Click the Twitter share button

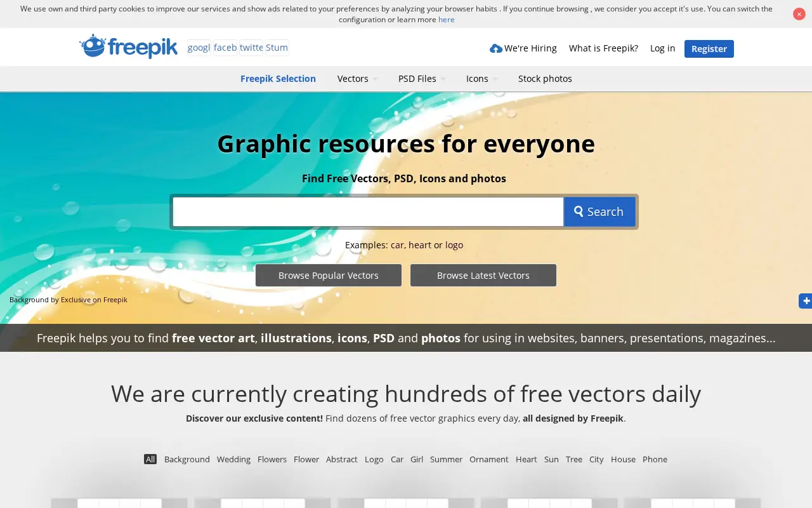click(251, 48)
